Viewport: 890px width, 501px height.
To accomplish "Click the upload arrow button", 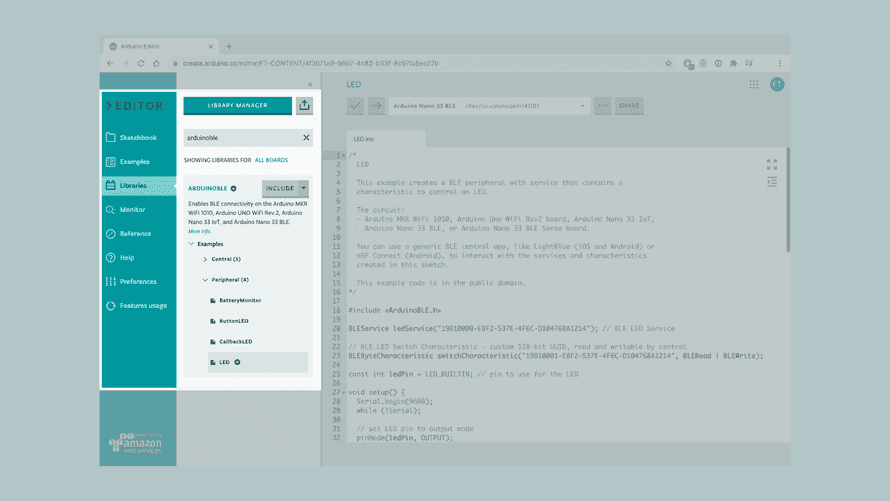I will (x=376, y=106).
